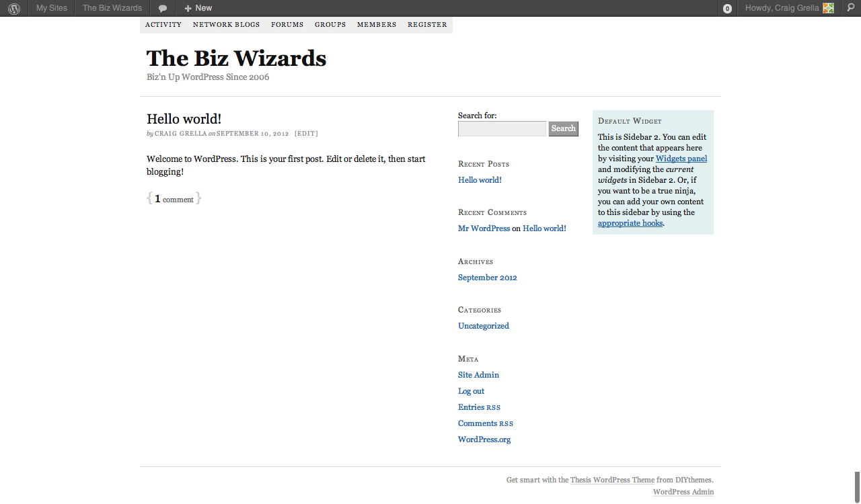Open the 1 comment link
This screenshot has height=504, width=861.
pos(174,199)
